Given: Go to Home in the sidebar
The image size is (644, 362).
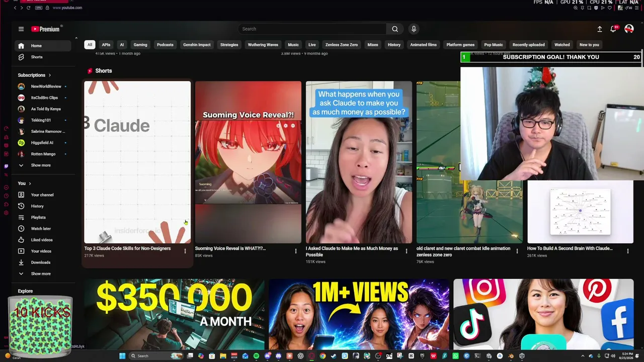Looking at the screenshot, I should pyautogui.click(x=43, y=46).
